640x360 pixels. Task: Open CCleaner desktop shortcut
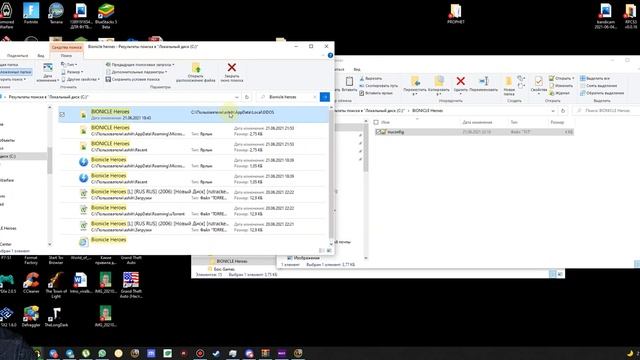(x=31, y=282)
